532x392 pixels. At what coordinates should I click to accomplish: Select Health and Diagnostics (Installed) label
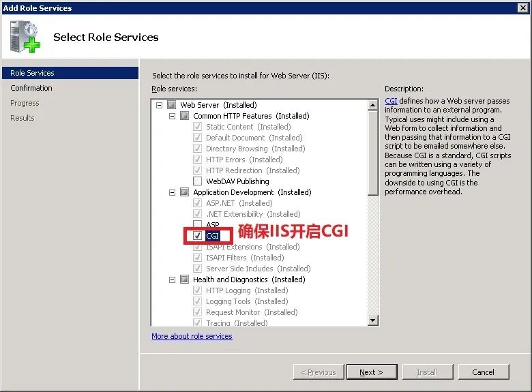coord(249,280)
